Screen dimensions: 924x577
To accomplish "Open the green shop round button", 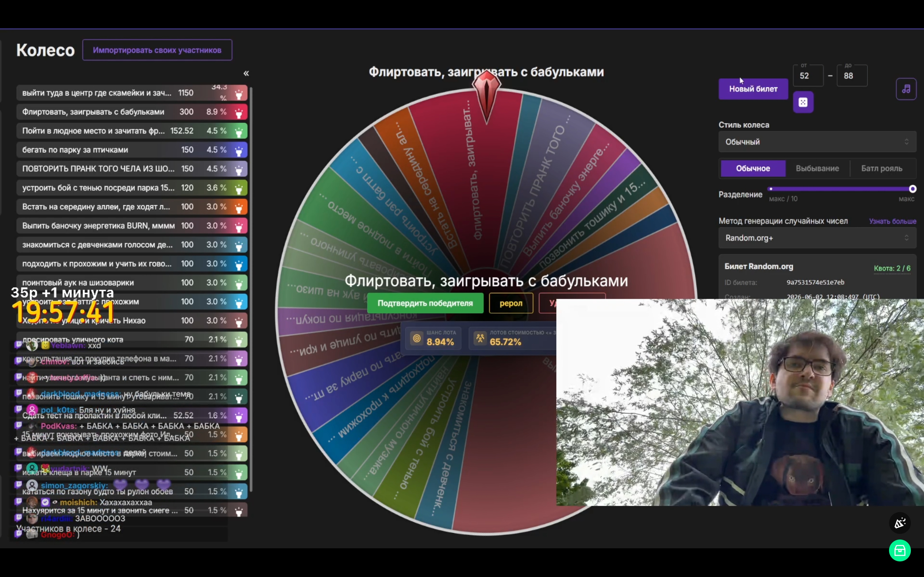I will 900,550.
